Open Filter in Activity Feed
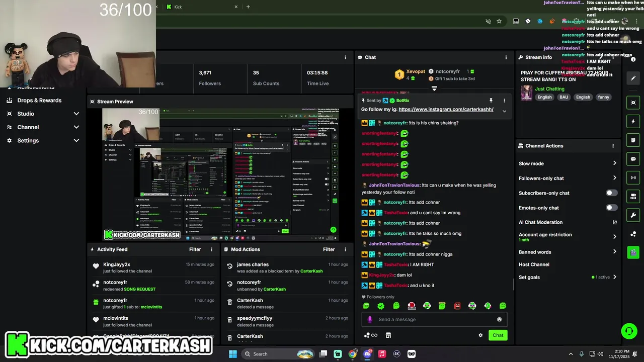Image resolution: width=644 pixels, height=362 pixels. click(195, 249)
